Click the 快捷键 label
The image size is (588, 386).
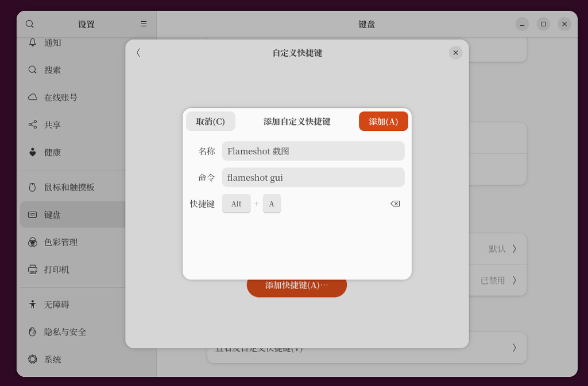tap(202, 204)
